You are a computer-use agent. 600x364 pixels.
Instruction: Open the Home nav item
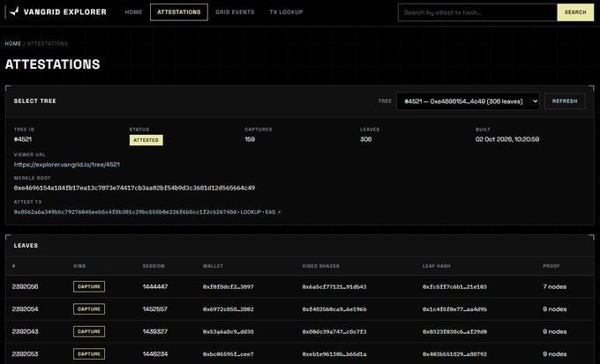point(133,12)
